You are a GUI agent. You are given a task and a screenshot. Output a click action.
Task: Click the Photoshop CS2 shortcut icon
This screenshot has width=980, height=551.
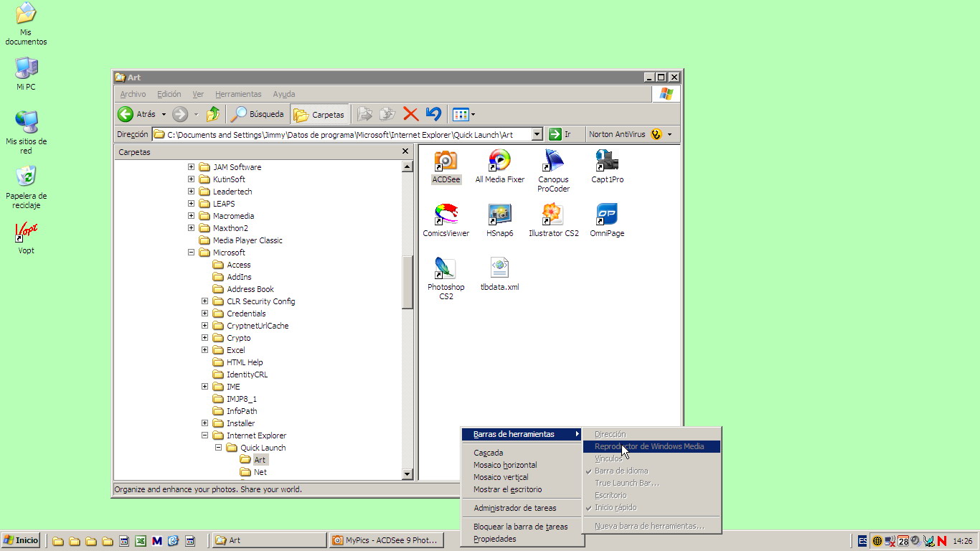[446, 268]
